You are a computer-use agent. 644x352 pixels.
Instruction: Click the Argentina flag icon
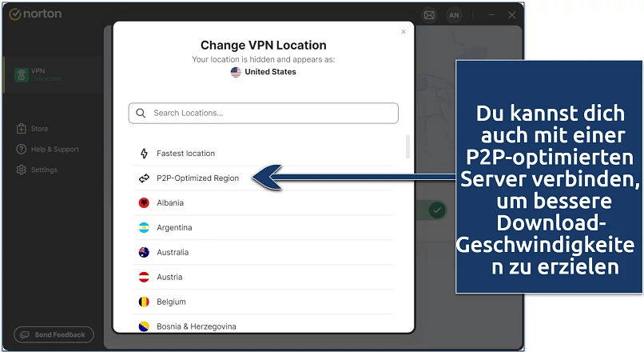coord(144,227)
